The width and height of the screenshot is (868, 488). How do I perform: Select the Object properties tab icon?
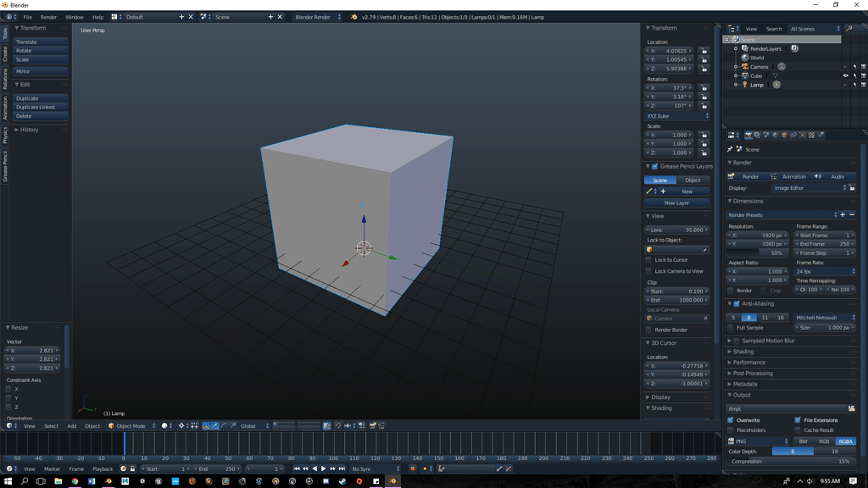(783, 135)
